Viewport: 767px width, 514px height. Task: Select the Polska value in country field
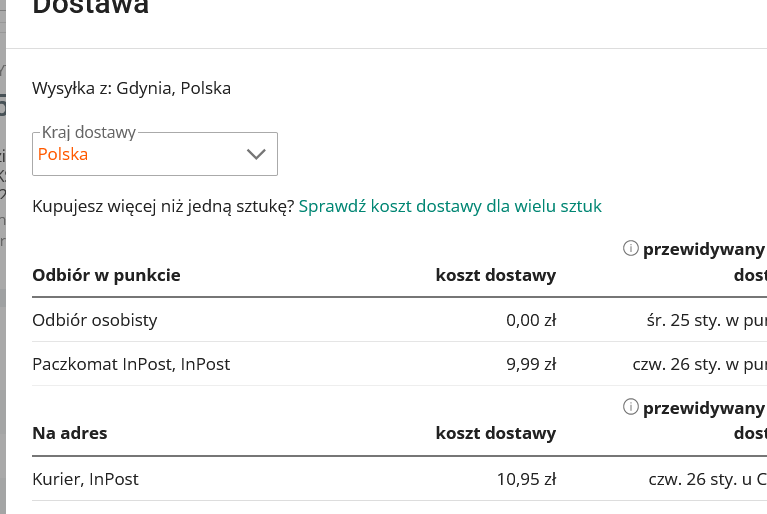tap(63, 154)
